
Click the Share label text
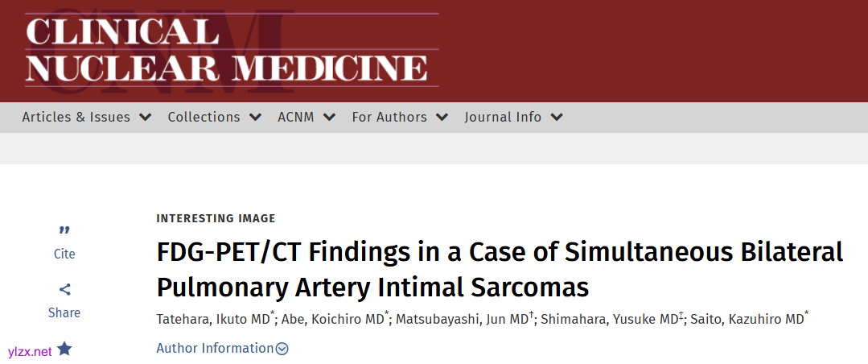coord(64,312)
